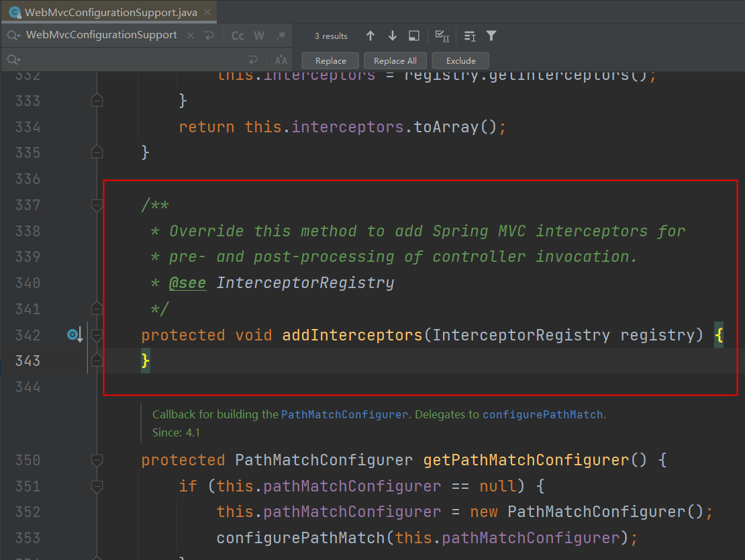Viewport: 745px width, 560px height.
Task: Click the empty replace input field
Action: point(132,60)
